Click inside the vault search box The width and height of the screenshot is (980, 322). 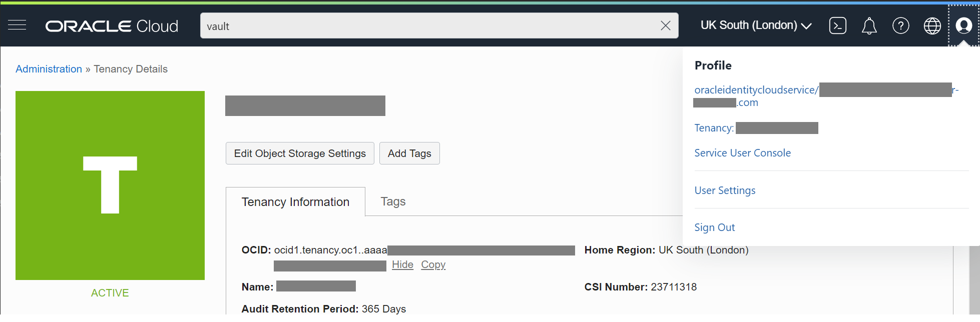click(425, 26)
